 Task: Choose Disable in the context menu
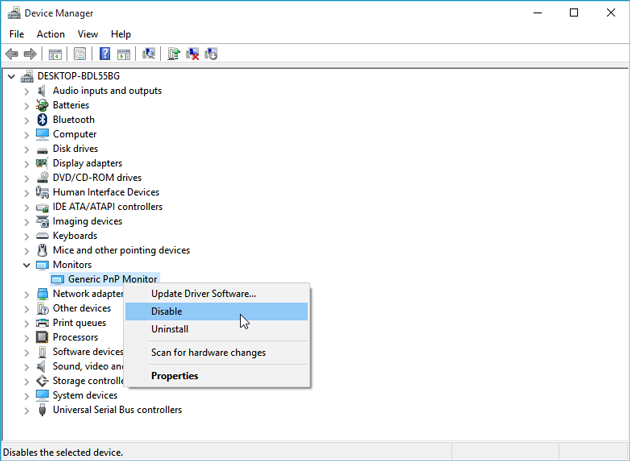(x=217, y=311)
